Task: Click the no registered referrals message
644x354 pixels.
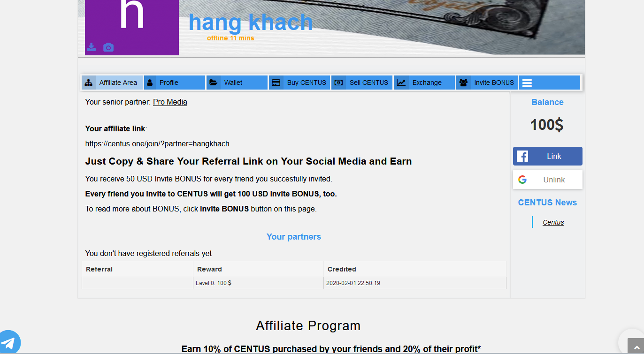Action: [x=148, y=253]
